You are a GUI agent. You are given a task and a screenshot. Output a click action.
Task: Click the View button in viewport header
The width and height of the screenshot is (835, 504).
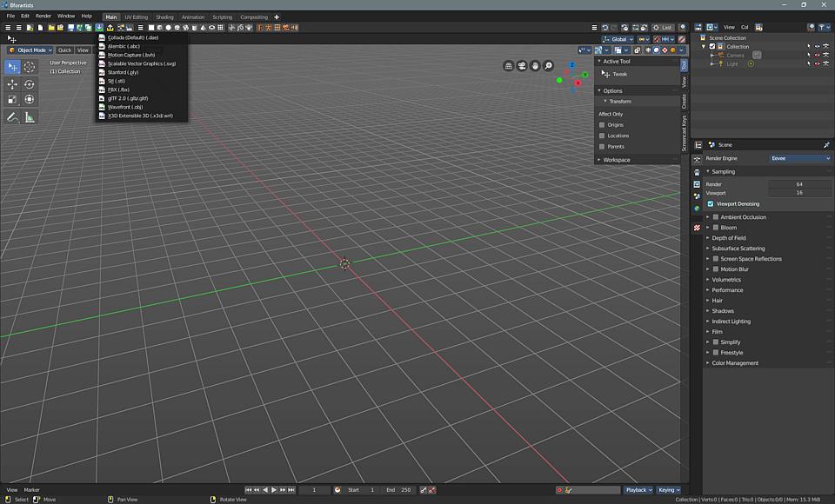coord(83,50)
